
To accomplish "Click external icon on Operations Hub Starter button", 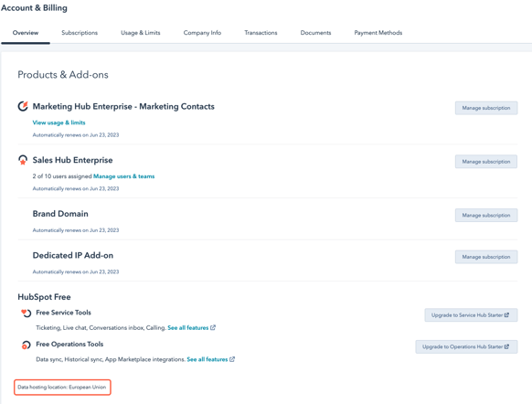I will 506,346.
